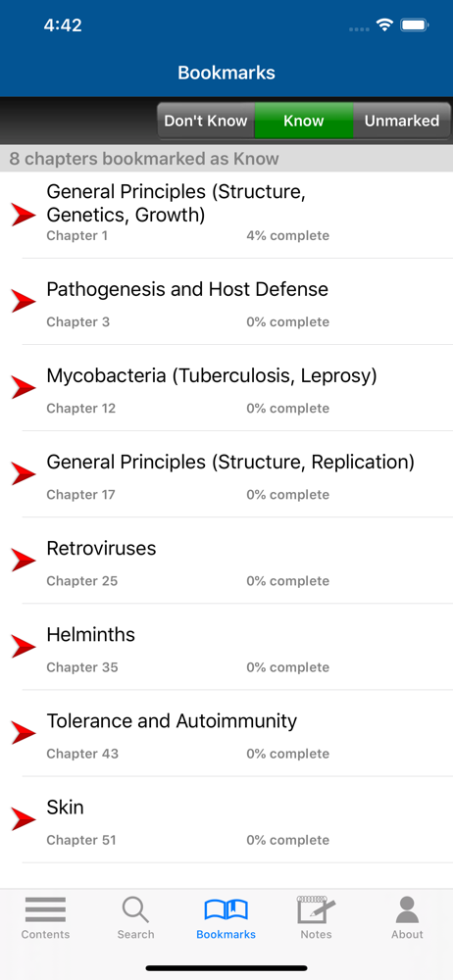Select the Bookmarks book icon

click(226, 909)
